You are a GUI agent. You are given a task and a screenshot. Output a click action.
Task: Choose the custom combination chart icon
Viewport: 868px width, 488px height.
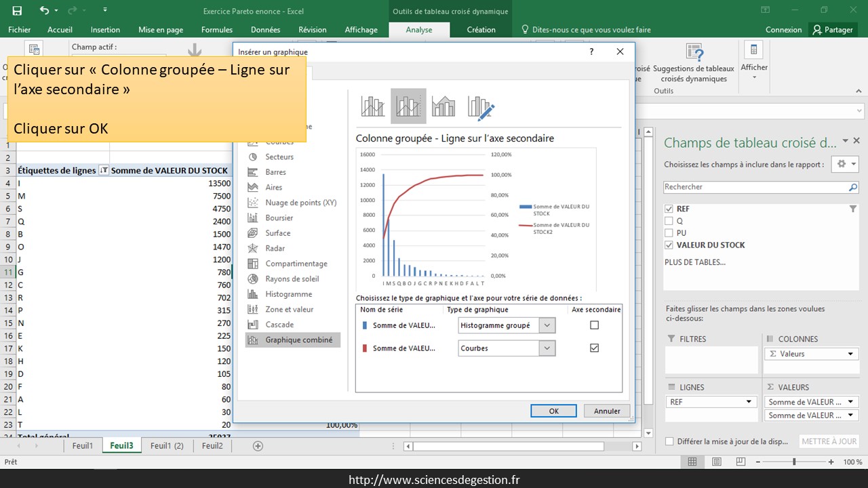(x=481, y=106)
